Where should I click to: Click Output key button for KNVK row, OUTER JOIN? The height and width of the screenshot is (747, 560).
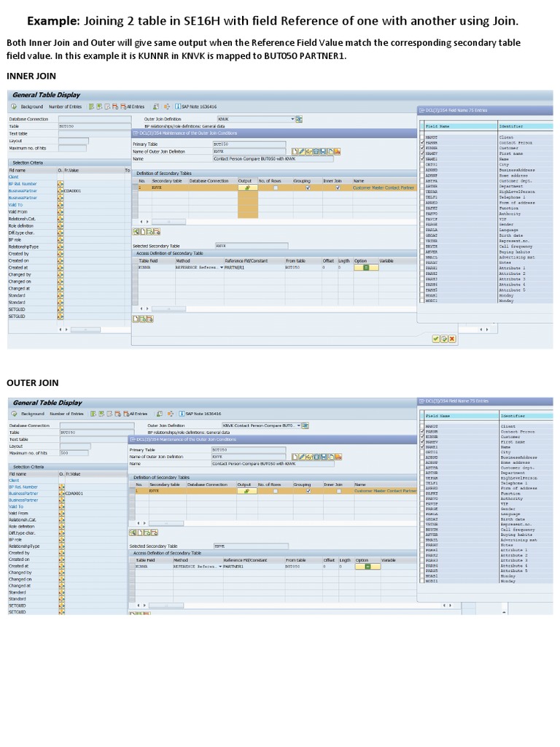pyautogui.click(x=246, y=491)
